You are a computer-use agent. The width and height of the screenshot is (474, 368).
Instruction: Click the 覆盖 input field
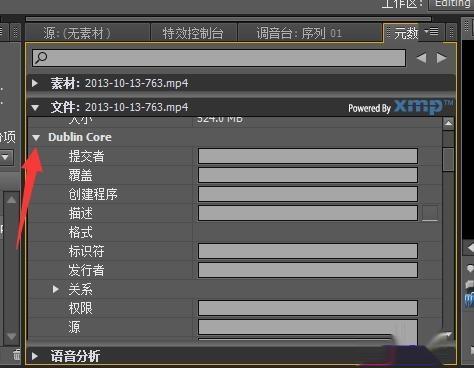coord(308,175)
